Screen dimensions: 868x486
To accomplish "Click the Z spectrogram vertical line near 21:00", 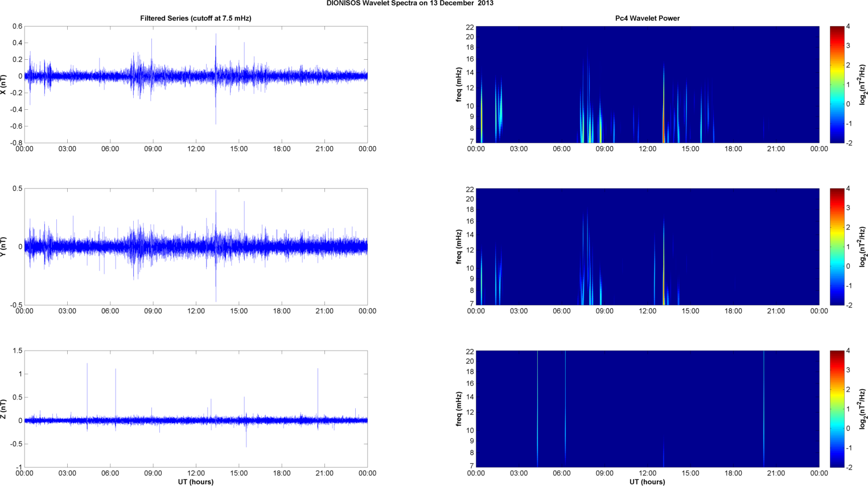I will 764,409.
